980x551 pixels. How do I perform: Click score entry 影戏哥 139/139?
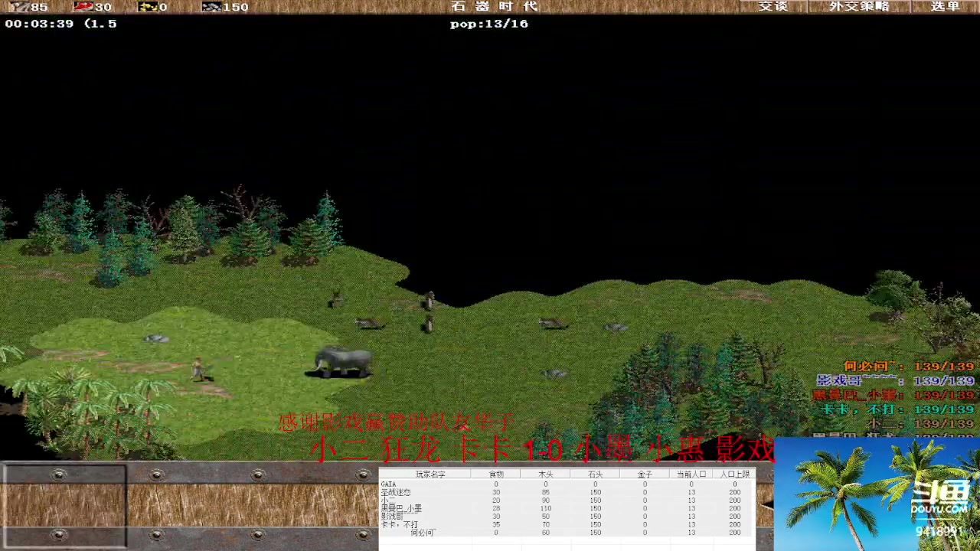point(895,381)
